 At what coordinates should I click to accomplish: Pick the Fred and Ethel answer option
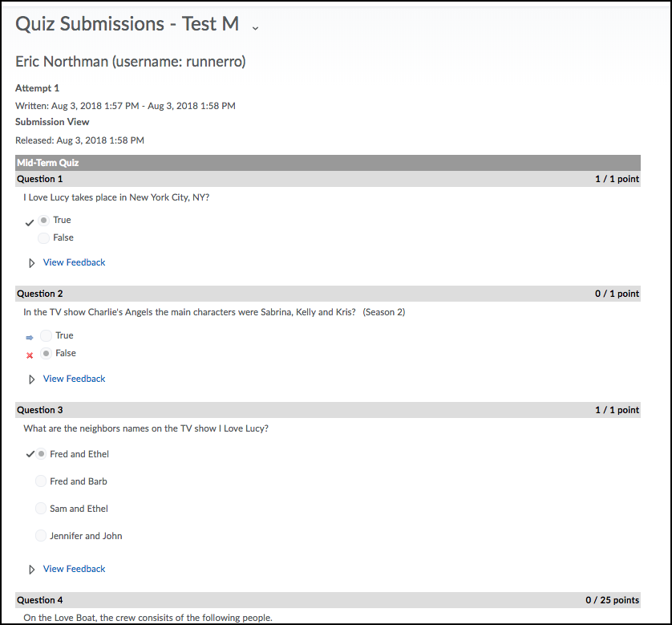tap(41, 454)
